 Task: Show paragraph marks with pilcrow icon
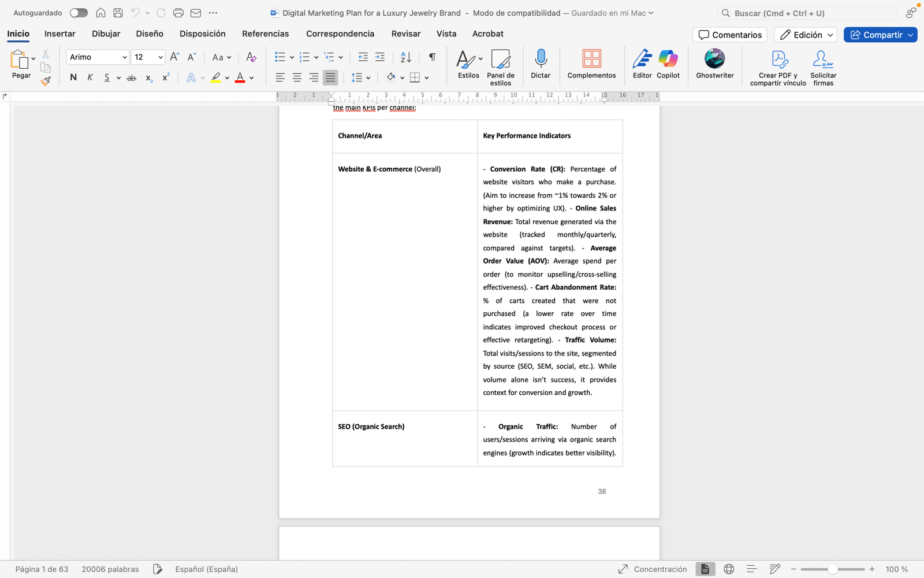[432, 57]
